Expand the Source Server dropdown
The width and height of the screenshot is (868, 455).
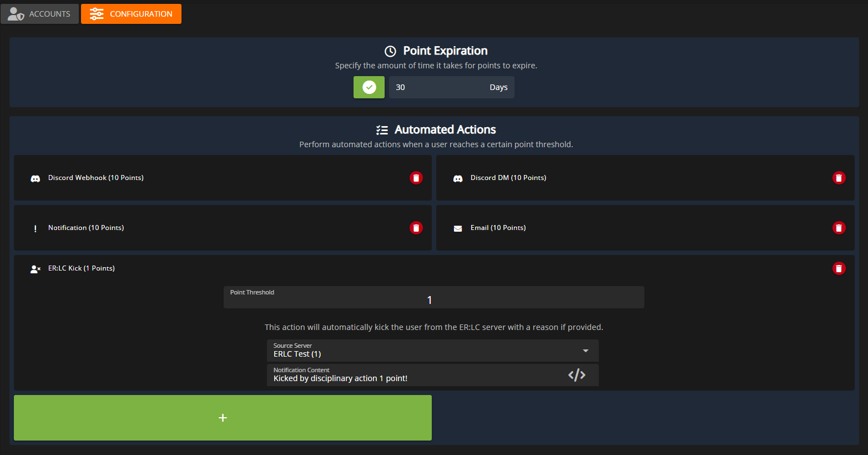click(585, 351)
